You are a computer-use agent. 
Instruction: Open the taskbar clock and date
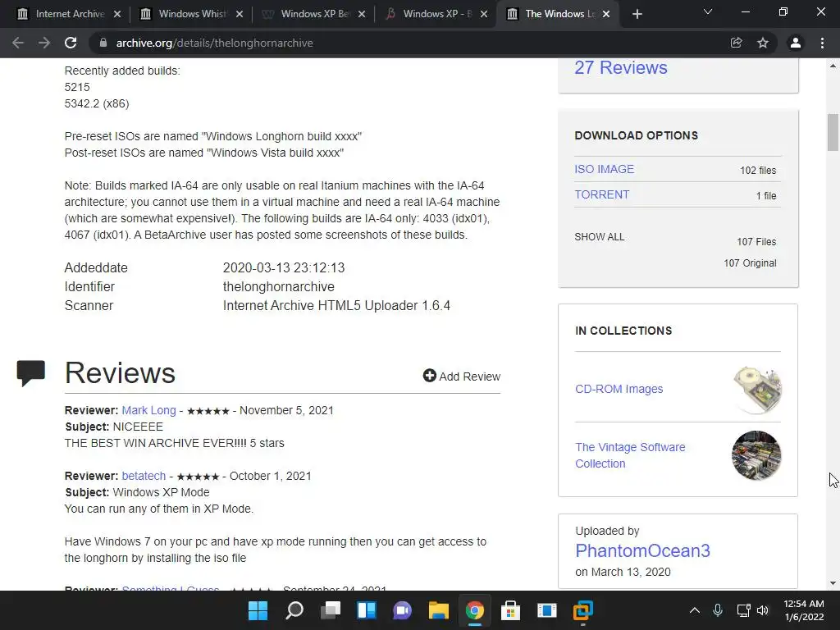[x=804, y=610]
